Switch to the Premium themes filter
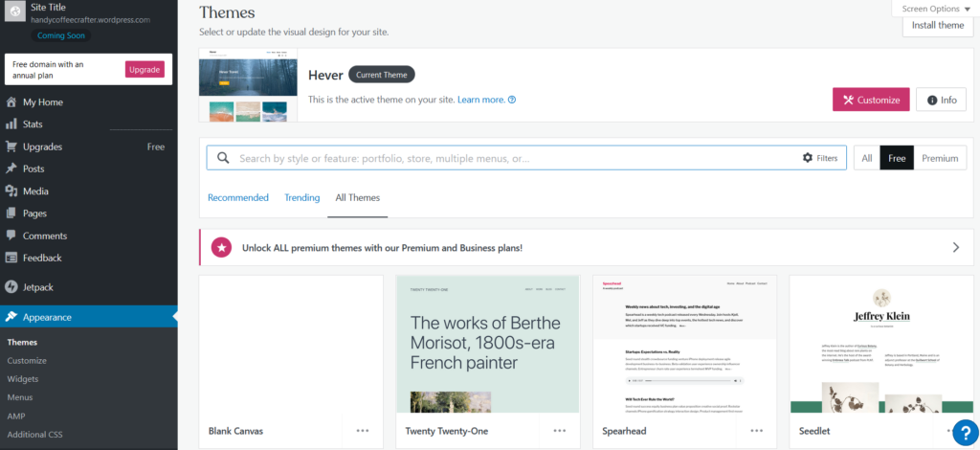 940,158
